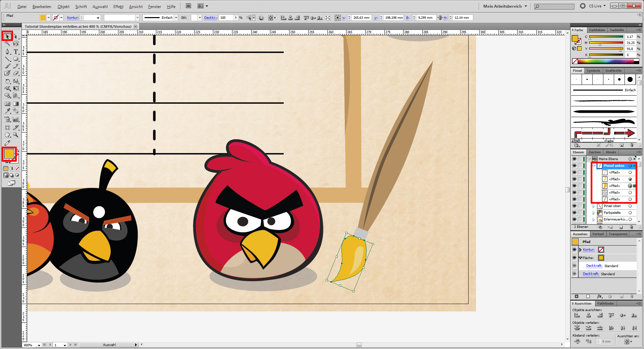Pick the Eyedropper tool
Viewport: 644px width, 349px height.
(x=7, y=110)
